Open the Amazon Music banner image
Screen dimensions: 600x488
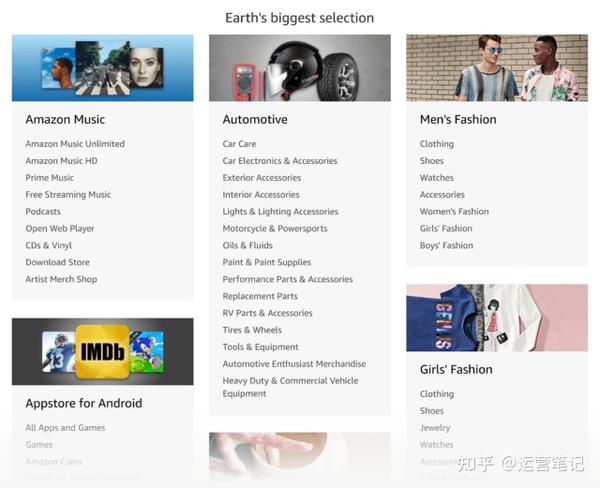pyautogui.click(x=103, y=68)
